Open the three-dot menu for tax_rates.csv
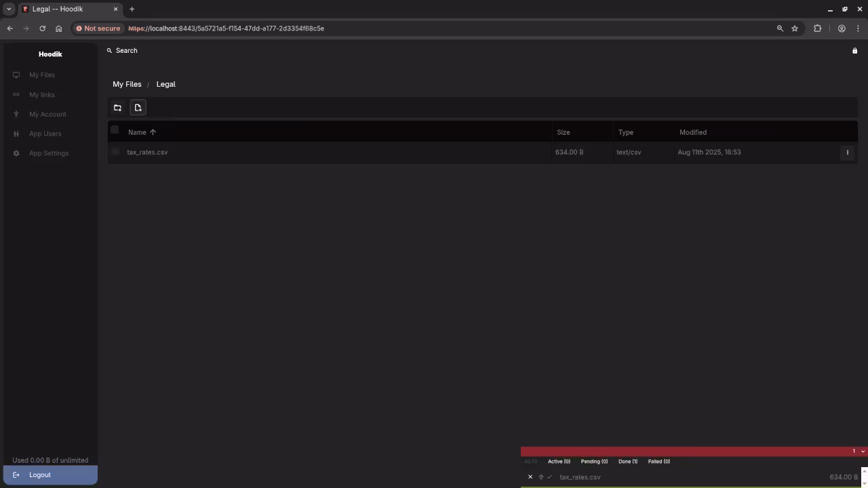The width and height of the screenshot is (868, 488). (847, 152)
